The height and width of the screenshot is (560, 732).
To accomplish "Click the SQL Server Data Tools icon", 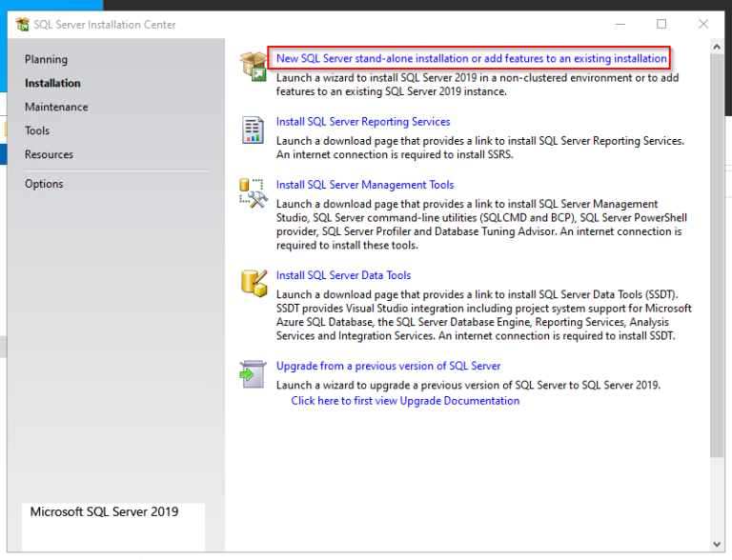I will point(254,282).
